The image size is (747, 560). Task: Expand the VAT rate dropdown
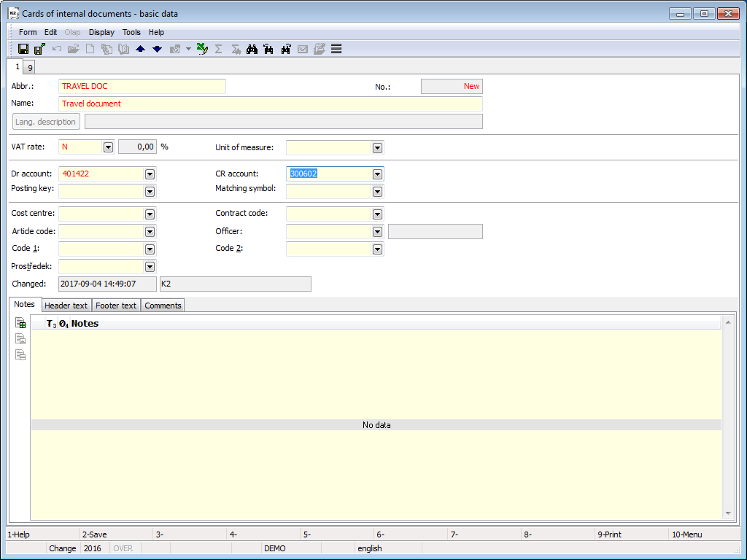108,147
